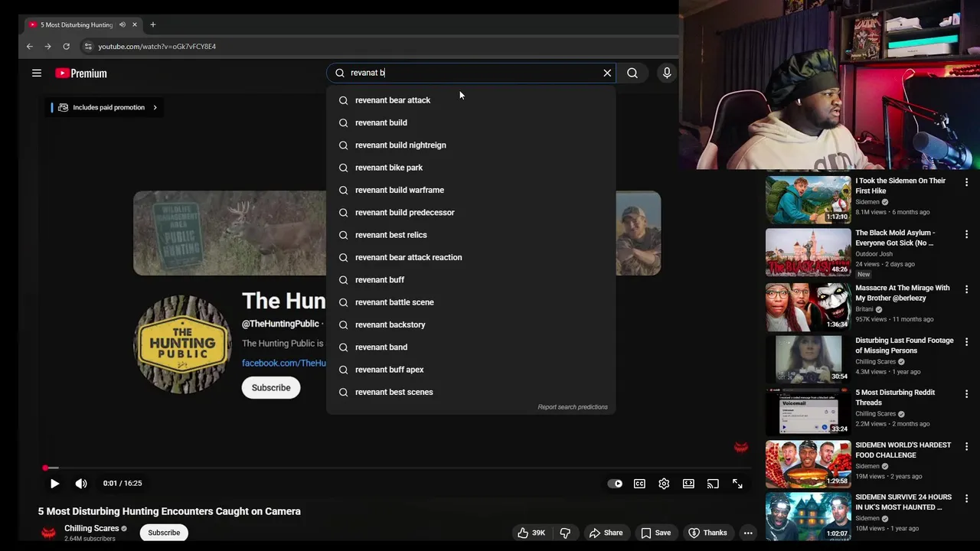Go to YouTube Premium home logo
The width and height of the screenshot is (980, 551).
[x=81, y=73]
